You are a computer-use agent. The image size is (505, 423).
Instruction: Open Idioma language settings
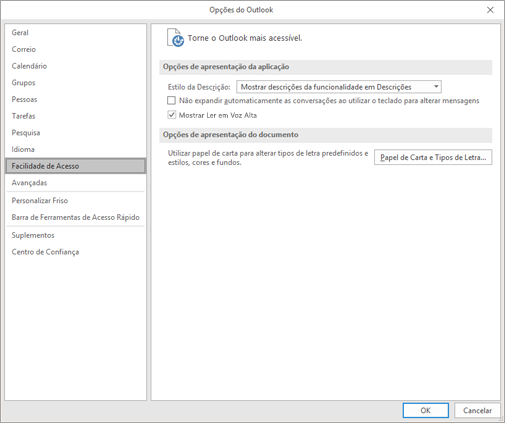pyautogui.click(x=75, y=149)
